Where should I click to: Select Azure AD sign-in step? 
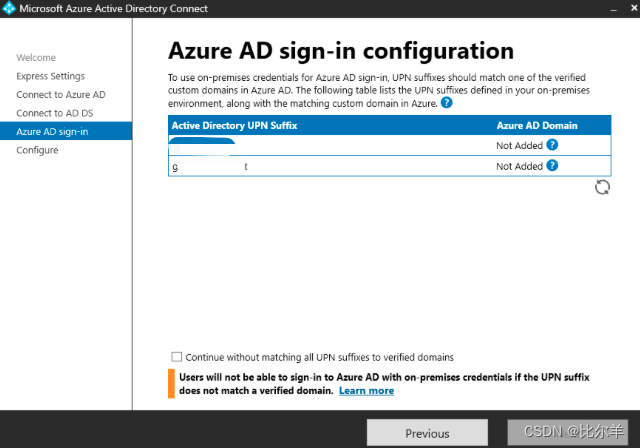[66, 131]
